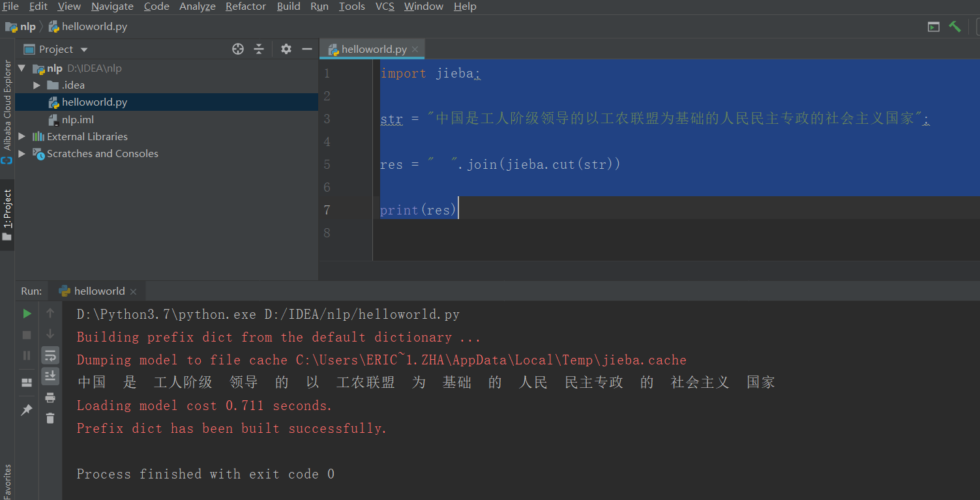Click the Stop process square icon

[27, 334]
